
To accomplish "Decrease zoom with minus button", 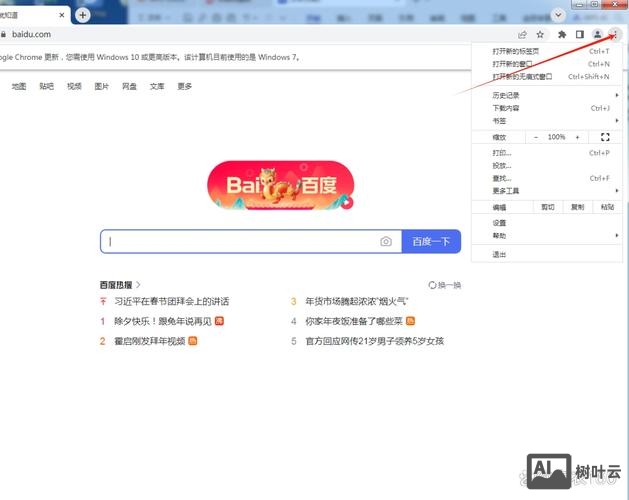I will pos(536,137).
